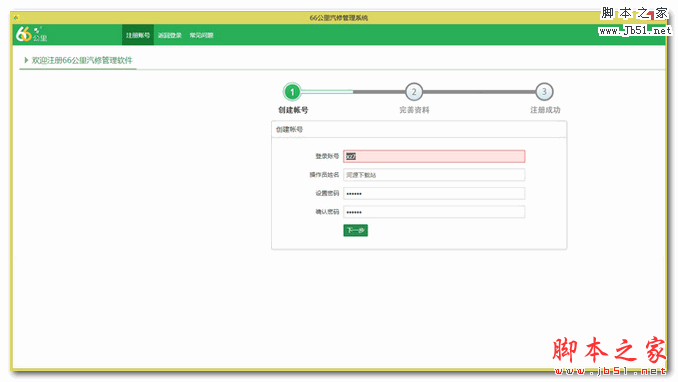
Task: Click the green 下一步 button
Action: 355,230
